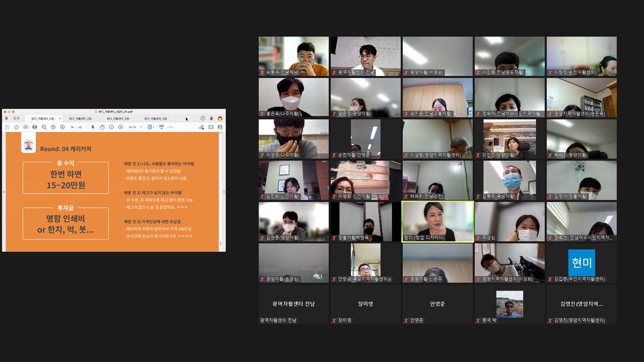Select 창디 (창업 디자이너) speaker video tile
The image size is (644, 362).
tap(438, 222)
